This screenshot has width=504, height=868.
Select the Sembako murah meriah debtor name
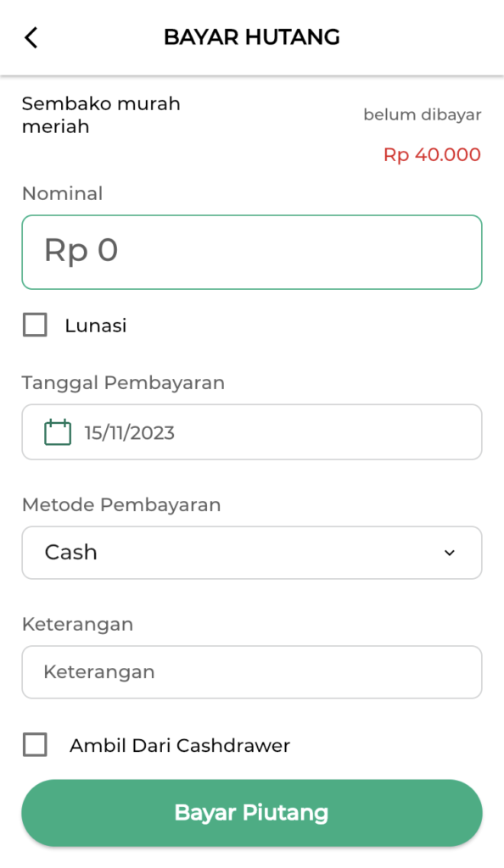[101, 115]
